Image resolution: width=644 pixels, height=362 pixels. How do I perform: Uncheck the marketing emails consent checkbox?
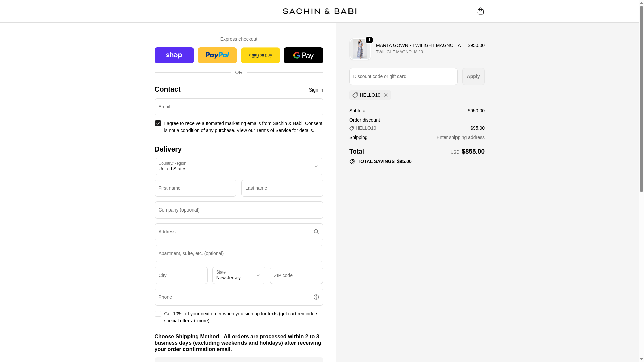coord(158,123)
